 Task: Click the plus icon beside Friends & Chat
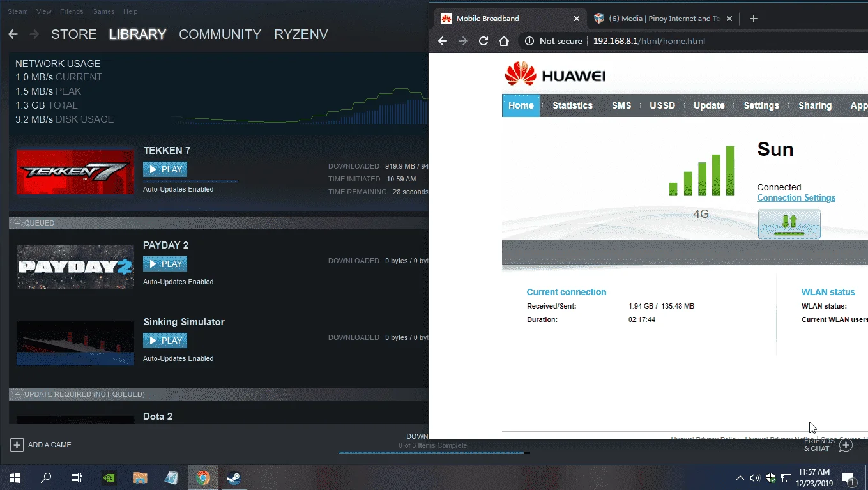[846, 445]
